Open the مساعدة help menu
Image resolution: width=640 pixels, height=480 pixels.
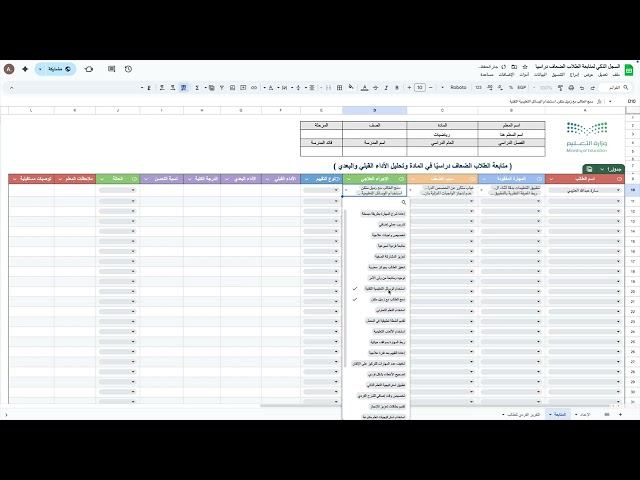(x=487, y=75)
